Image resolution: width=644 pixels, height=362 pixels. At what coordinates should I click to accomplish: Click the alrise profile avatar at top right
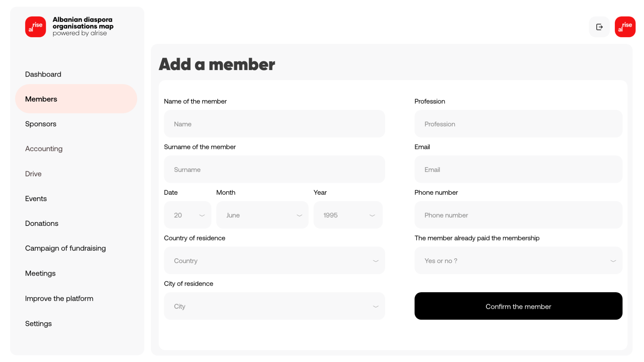coord(625,27)
